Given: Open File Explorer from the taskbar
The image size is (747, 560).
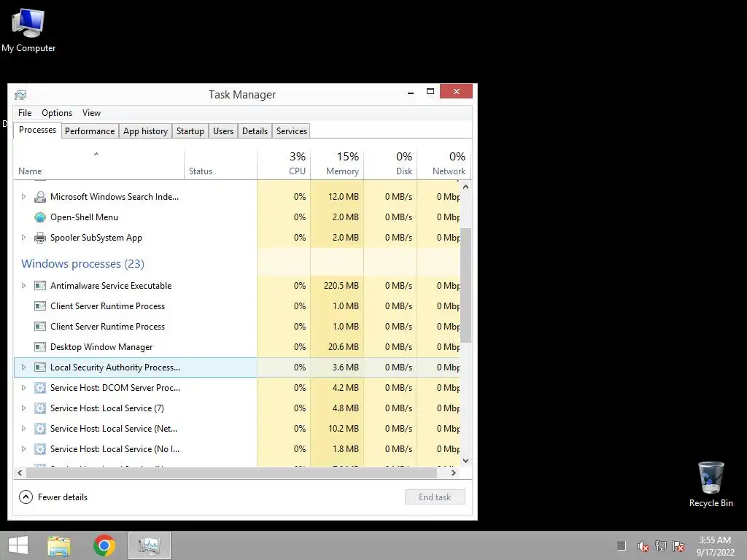Looking at the screenshot, I should (x=59, y=545).
